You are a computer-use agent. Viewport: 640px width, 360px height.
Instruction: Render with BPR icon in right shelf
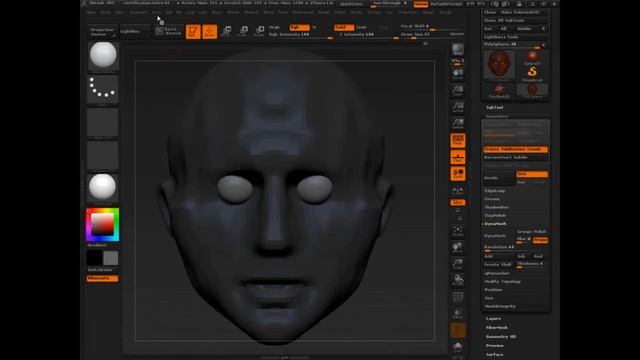458,50
